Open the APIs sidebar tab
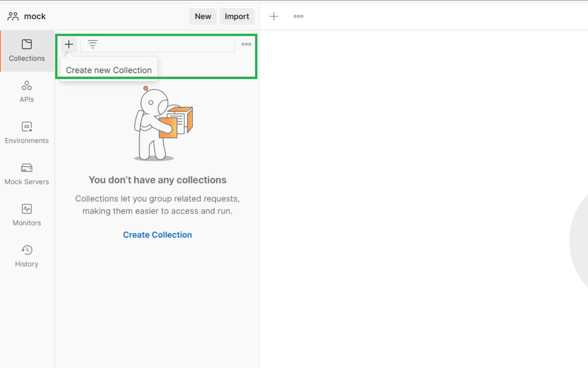Viewport: 588px width, 368px height. [x=27, y=92]
